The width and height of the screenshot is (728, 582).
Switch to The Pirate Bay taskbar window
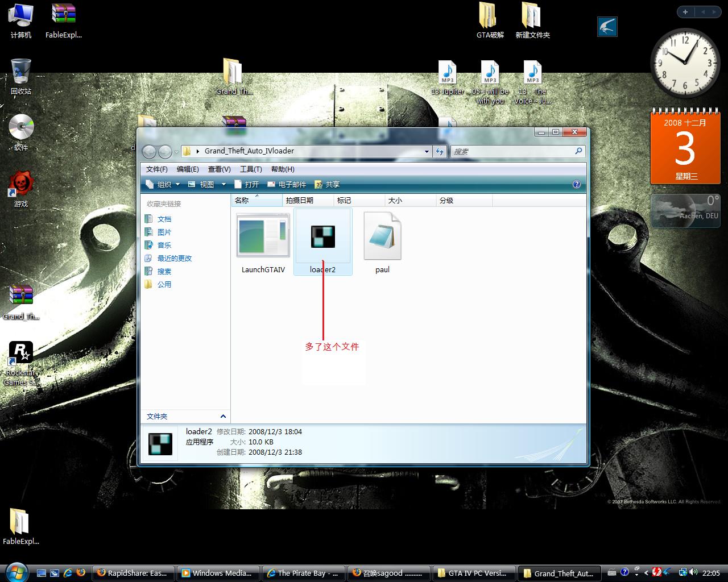pyautogui.click(x=303, y=573)
